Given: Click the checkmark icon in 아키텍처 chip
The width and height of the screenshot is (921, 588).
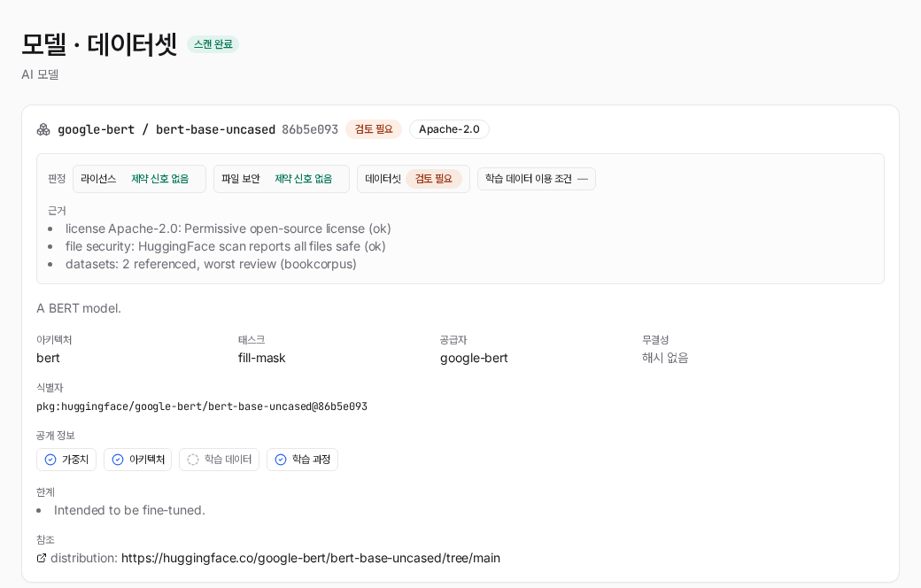Looking at the screenshot, I should (x=118, y=460).
